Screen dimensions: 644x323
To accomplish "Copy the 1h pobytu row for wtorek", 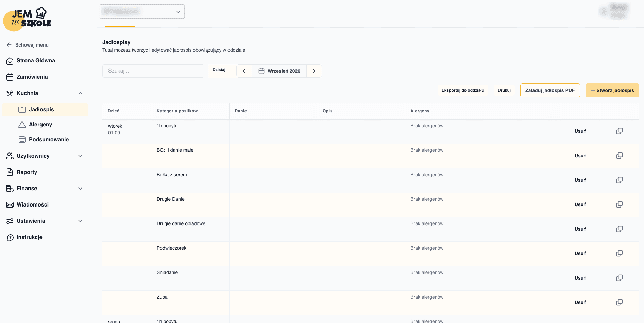I will tap(620, 131).
